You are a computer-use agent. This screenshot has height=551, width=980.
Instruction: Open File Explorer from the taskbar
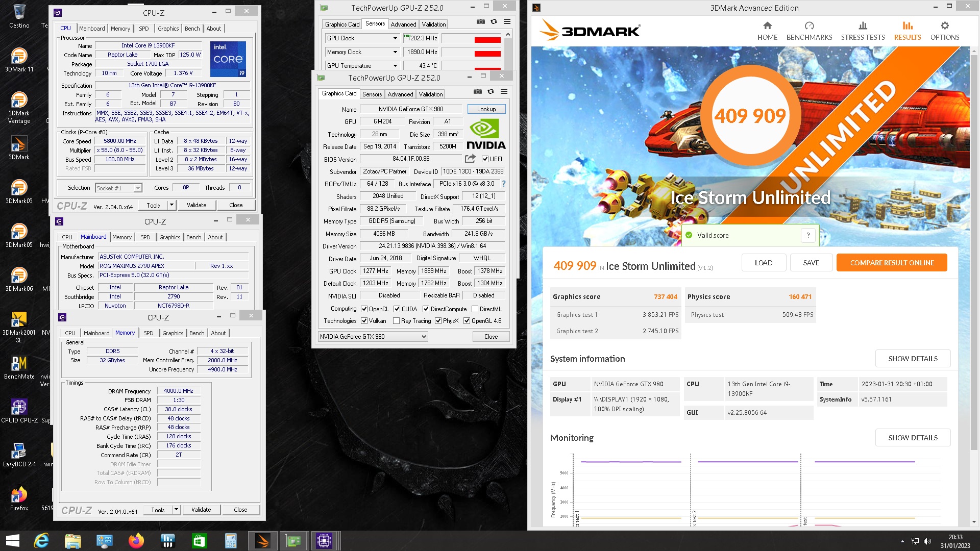[x=72, y=541]
